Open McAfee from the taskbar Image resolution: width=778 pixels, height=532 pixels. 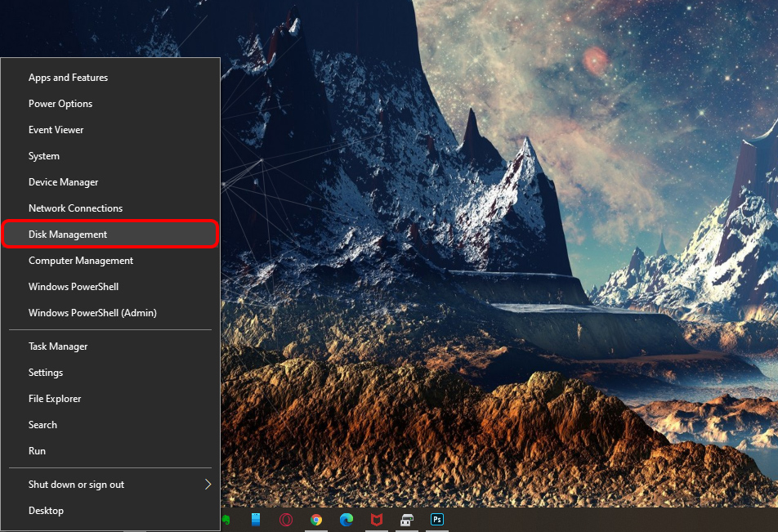[377, 520]
